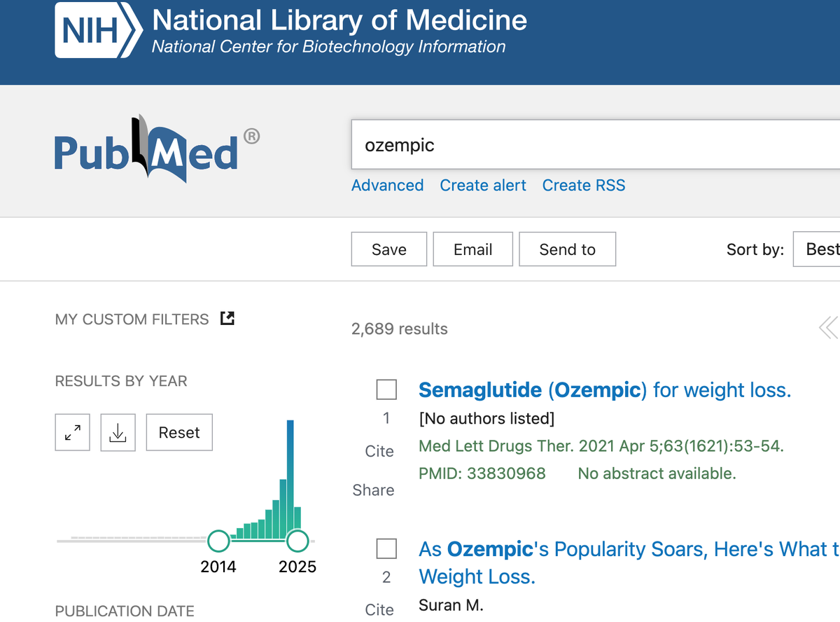
Task: Open the Send to menu
Action: 567,249
